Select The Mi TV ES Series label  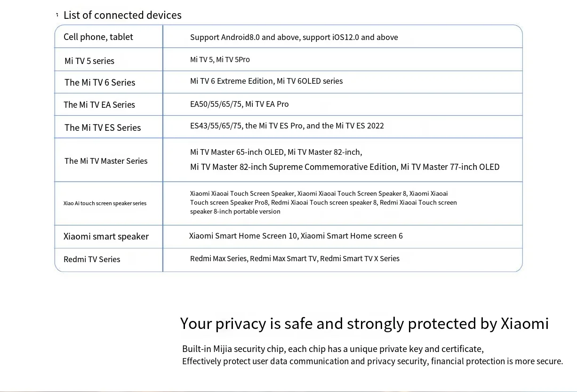[x=103, y=128]
